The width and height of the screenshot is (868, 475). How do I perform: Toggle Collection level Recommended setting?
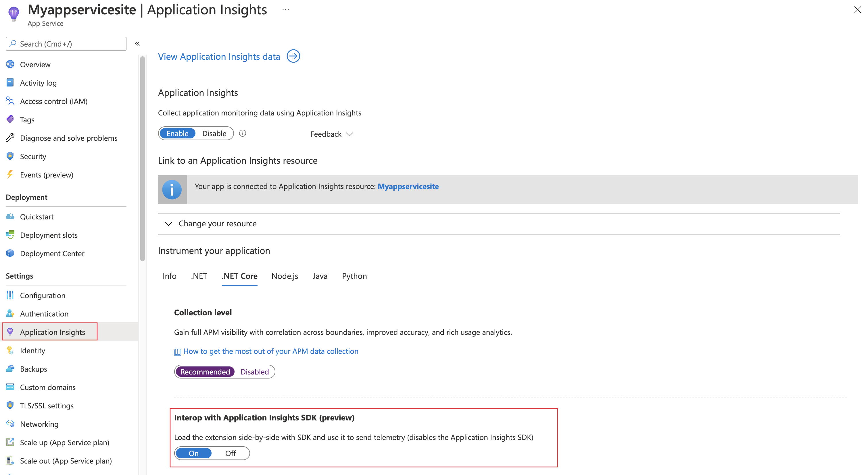(x=204, y=371)
